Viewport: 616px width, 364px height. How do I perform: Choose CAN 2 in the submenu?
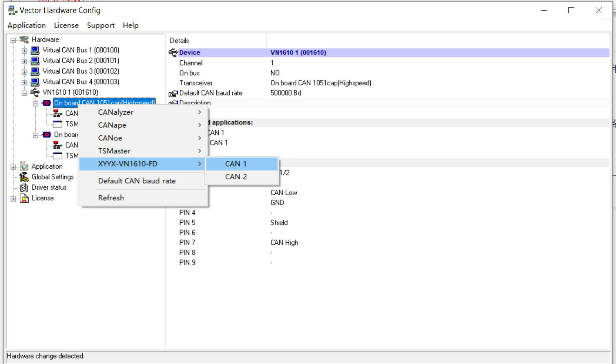click(236, 177)
